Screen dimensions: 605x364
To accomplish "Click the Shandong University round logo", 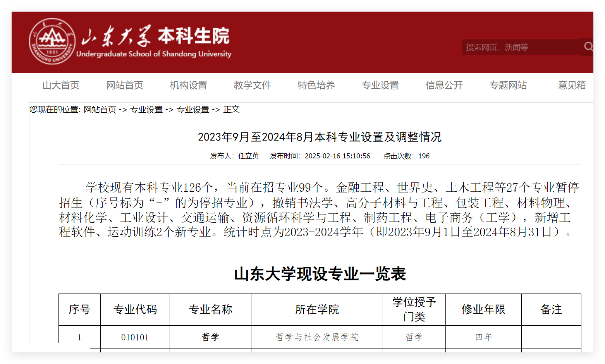I will click(52, 41).
